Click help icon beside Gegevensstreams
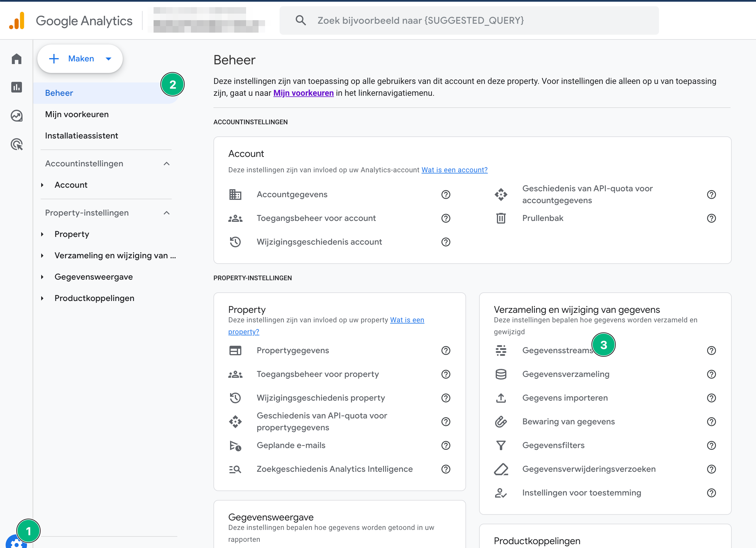Image resolution: width=756 pixels, height=548 pixels. point(711,350)
